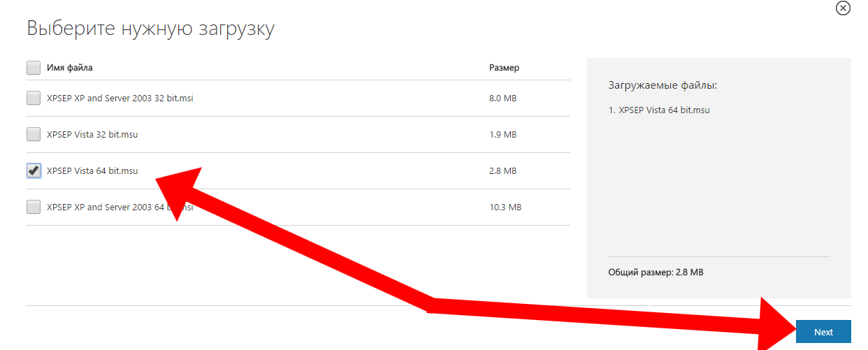Viewport: 868px width, 350px height.
Task: Click the XPSEP XP and Server 2003 32 bit.msi filename
Action: pos(120,99)
